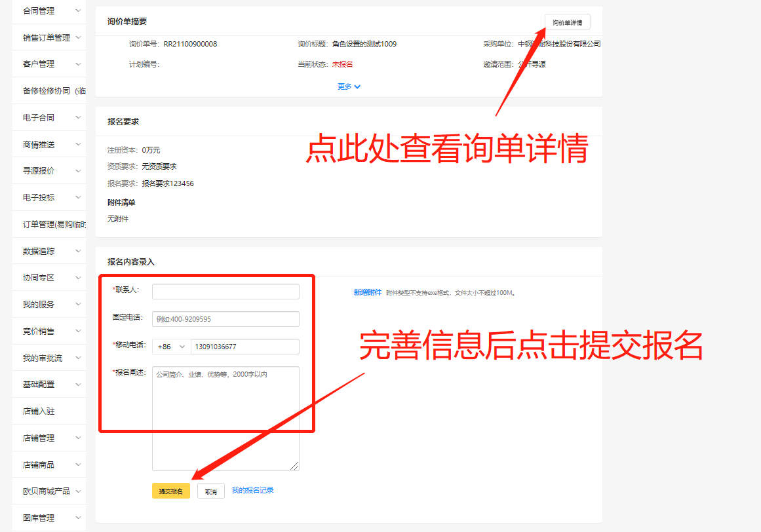Open the +86 country code dropdown
761x532 pixels.
(x=171, y=347)
